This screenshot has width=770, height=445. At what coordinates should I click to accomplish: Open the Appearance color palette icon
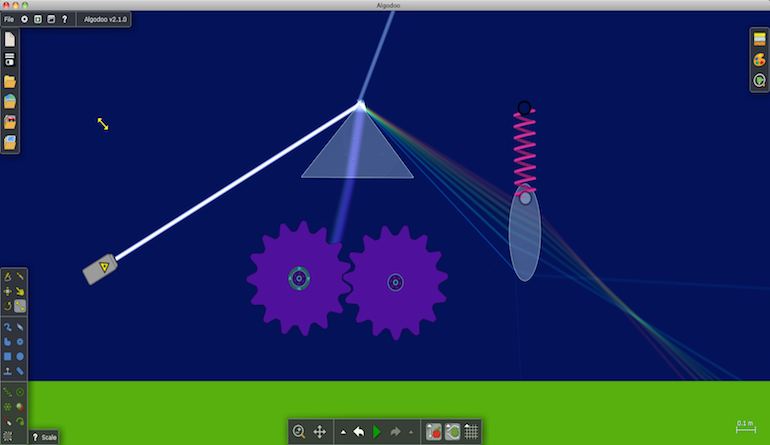[759, 60]
